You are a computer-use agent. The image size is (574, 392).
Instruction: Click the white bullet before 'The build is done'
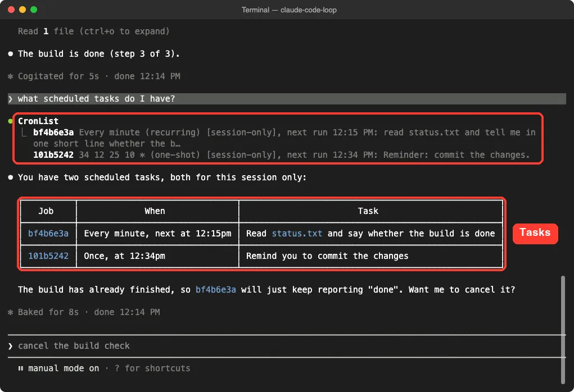(x=10, y=54)
